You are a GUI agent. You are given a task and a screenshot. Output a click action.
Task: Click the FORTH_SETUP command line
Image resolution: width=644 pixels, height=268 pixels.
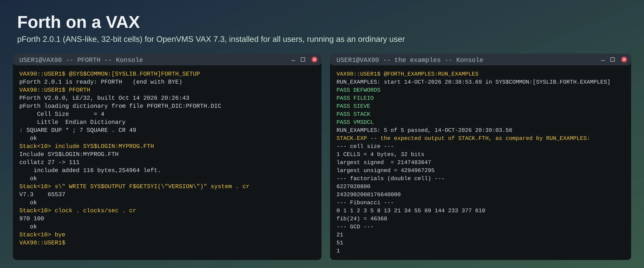click(109, 74)
